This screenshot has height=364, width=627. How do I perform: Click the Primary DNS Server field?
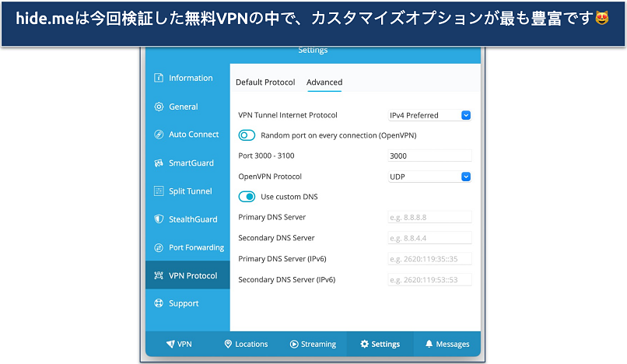click(x=429, y=218)
